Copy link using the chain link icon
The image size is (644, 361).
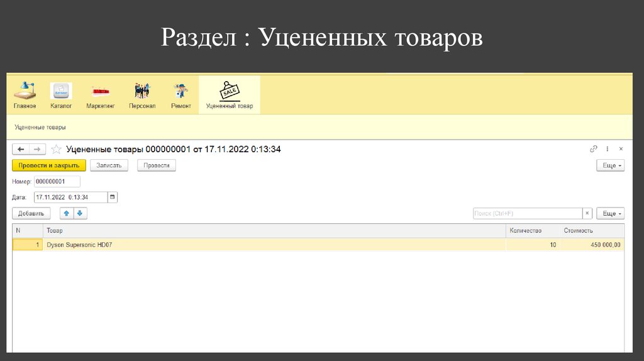pyautogui.click(x=594, y=148)
